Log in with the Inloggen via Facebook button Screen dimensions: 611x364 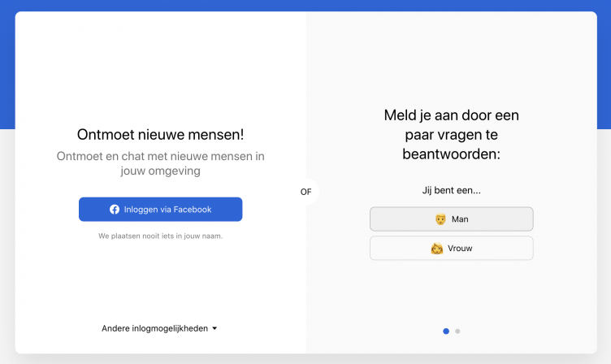click(x=160, y=210)
